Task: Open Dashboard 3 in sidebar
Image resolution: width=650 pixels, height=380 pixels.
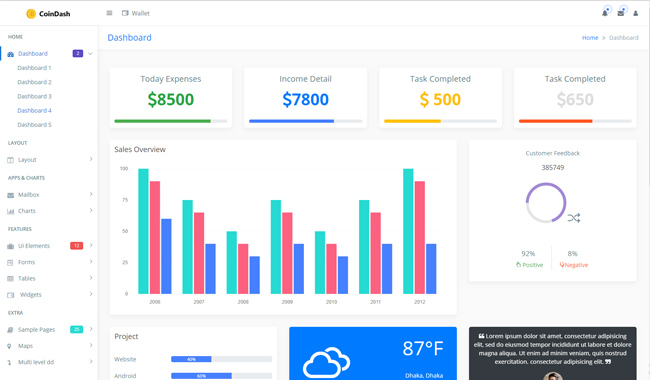Action: (x=34, y=96)
